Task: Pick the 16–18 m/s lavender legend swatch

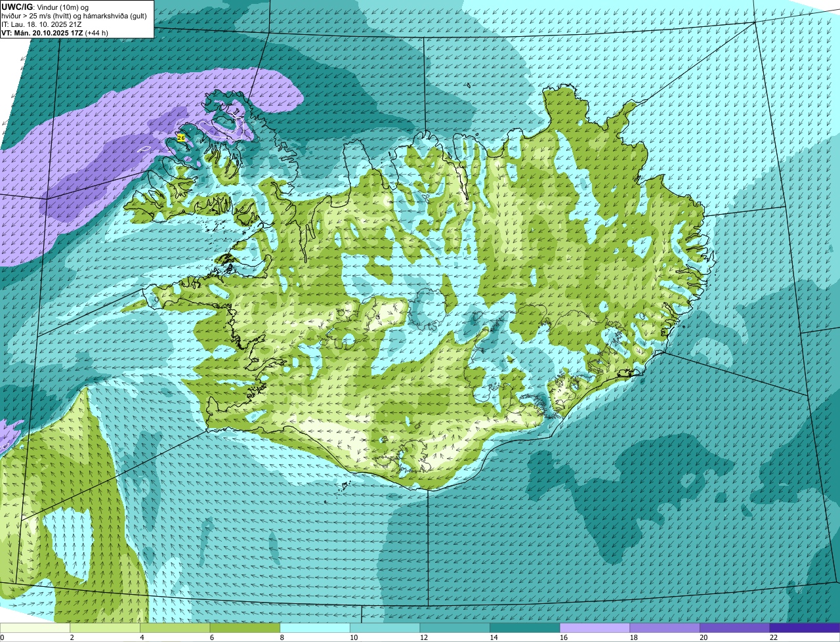Action: (595, 628)
